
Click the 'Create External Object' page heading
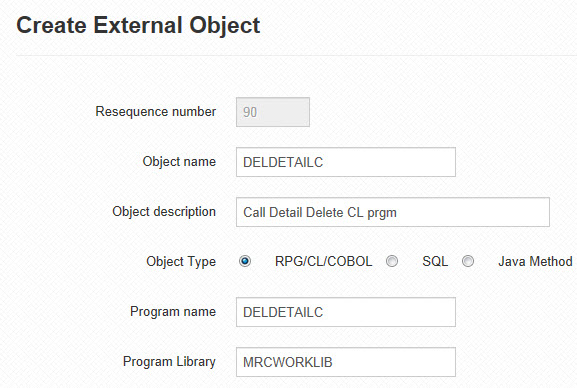(x=138, y=26)
